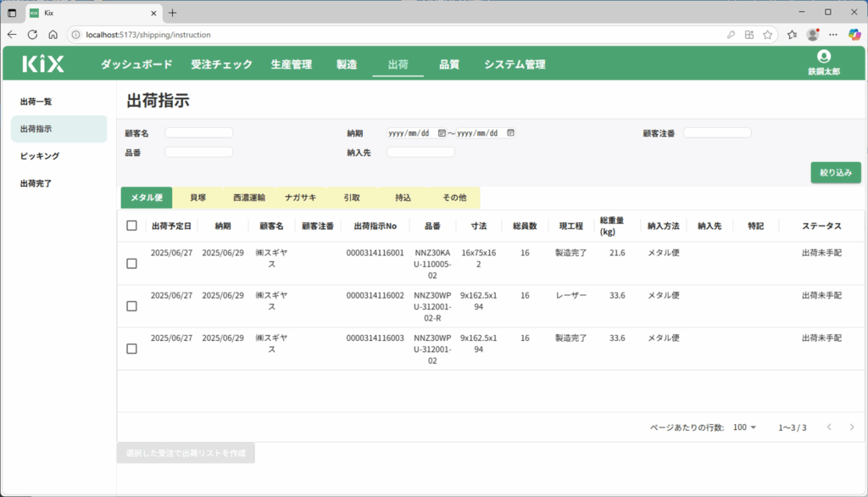Open a new browser tab
The image size is (868, 497).
click(173, 13)
